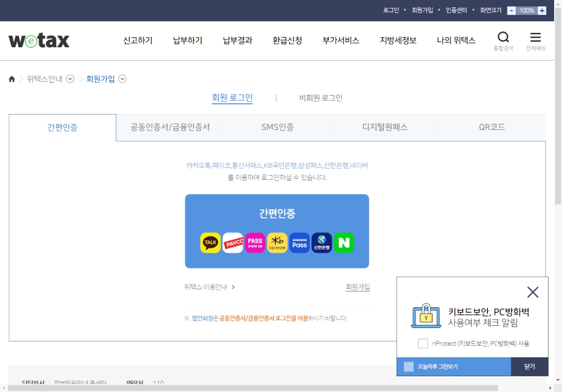Open the 환급신청 menu
Image resolution: width=562 pixels, height=392 pixels.
pyautogui.click(x=287, y=40)
